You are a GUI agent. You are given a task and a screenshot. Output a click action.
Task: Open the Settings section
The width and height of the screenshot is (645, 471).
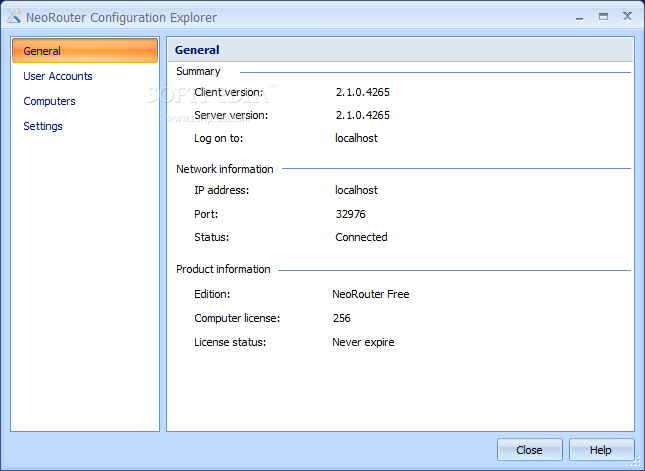[x=43, y=126]
